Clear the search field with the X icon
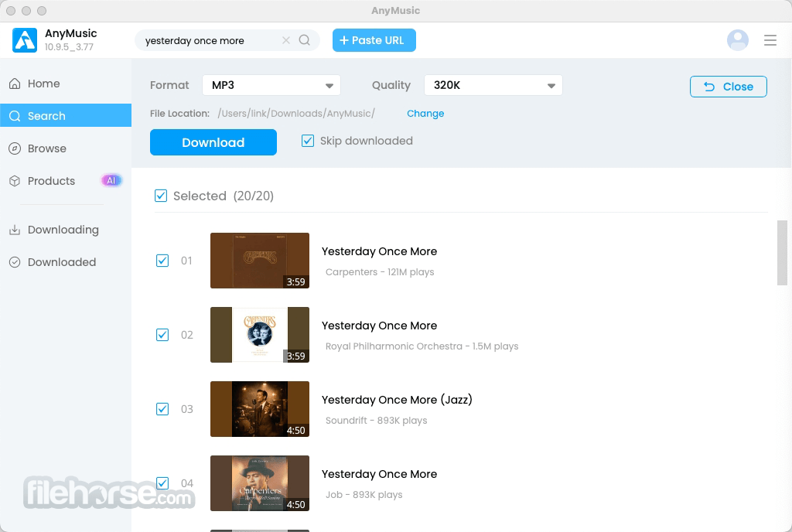Viewport: 792px width, 532px height. coord(286,40)
